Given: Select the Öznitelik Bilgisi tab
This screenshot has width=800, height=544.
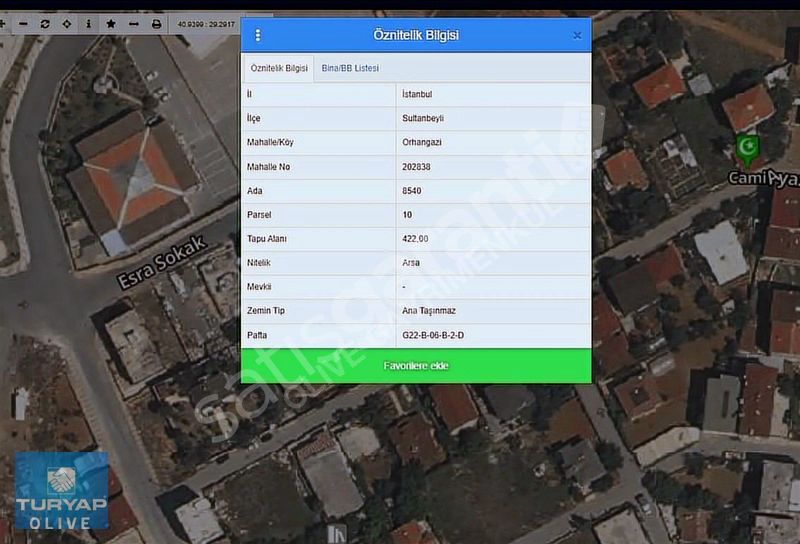Looking at the screenshot, I should click(x=279, y=68).
